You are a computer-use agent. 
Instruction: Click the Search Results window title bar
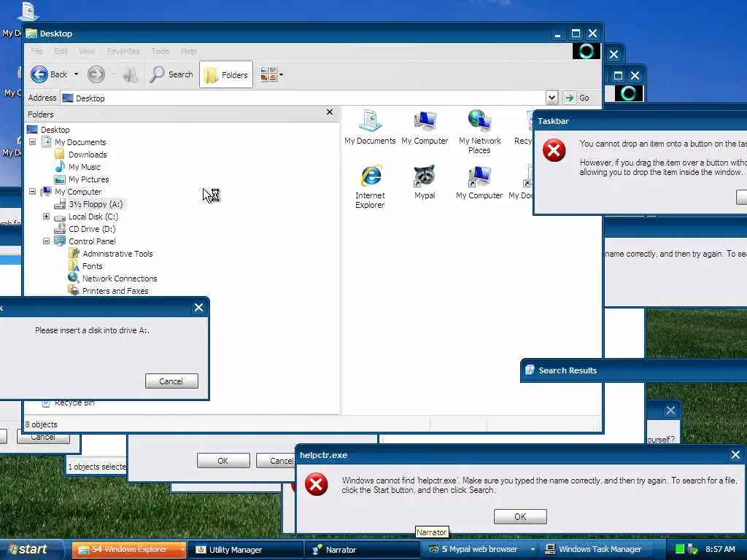click(634, 370)
